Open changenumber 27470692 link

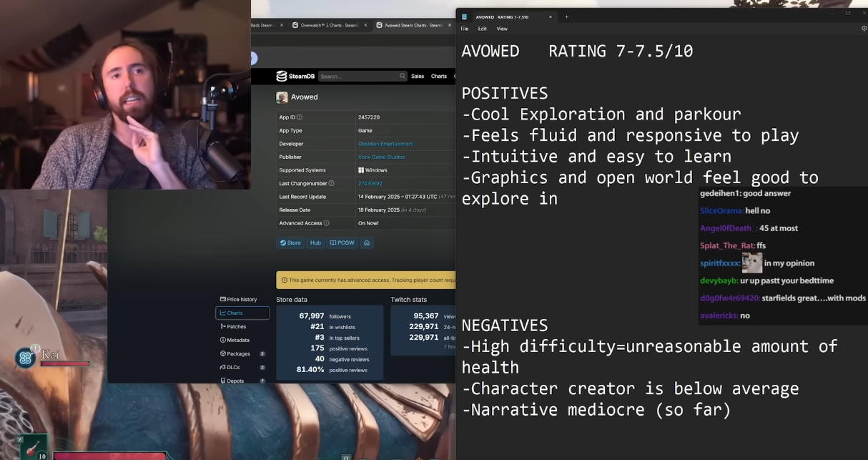tap(370, 184)
